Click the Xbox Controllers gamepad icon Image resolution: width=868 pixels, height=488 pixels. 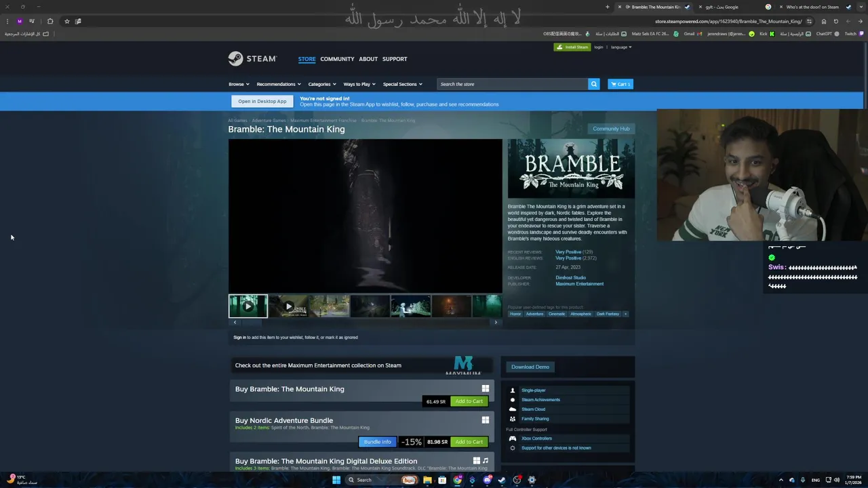[x=513, y=439]
